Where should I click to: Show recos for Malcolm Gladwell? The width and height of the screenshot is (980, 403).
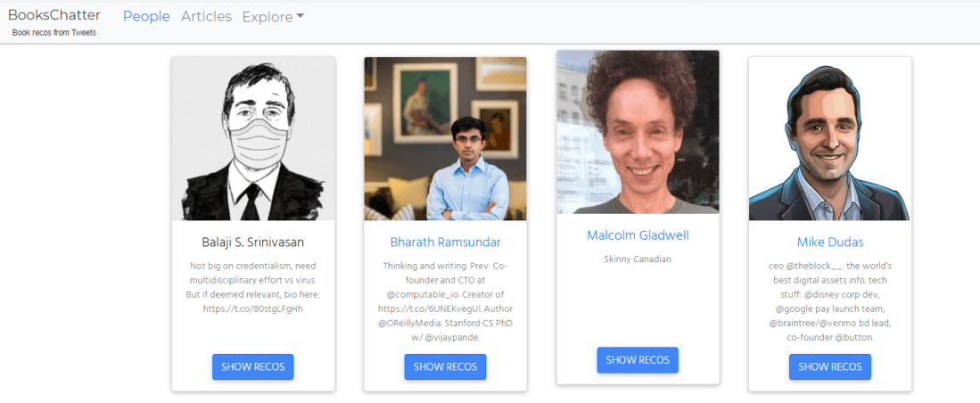pos(638,359)
